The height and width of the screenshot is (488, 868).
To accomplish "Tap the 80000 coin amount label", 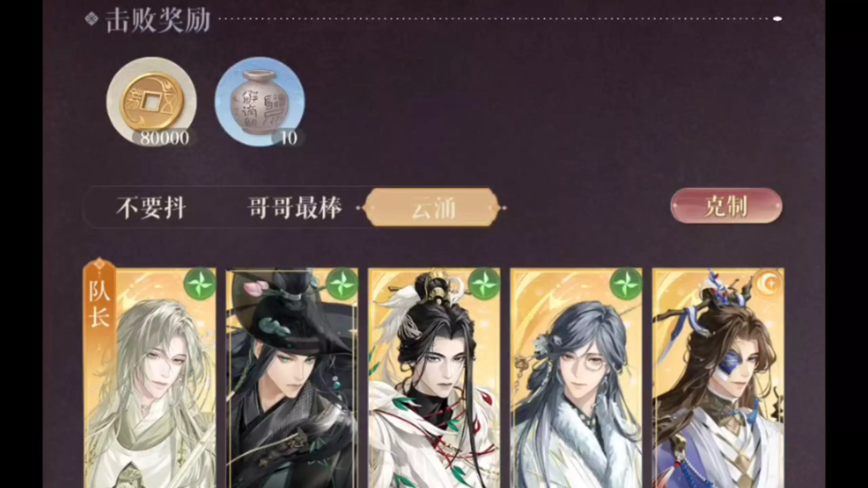I will 164,138.
